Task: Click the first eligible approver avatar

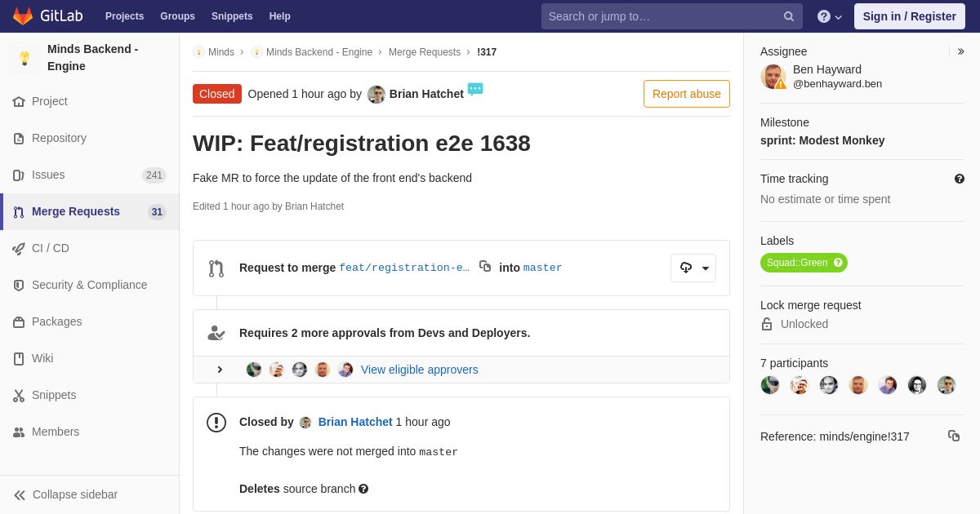Action: (x=254, y=370)
